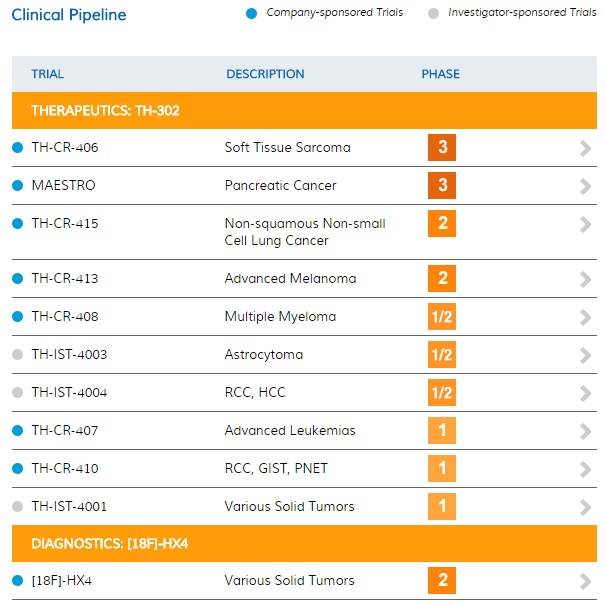Click the phase 2 badge for [18F]-HX4

pos(441,581)
